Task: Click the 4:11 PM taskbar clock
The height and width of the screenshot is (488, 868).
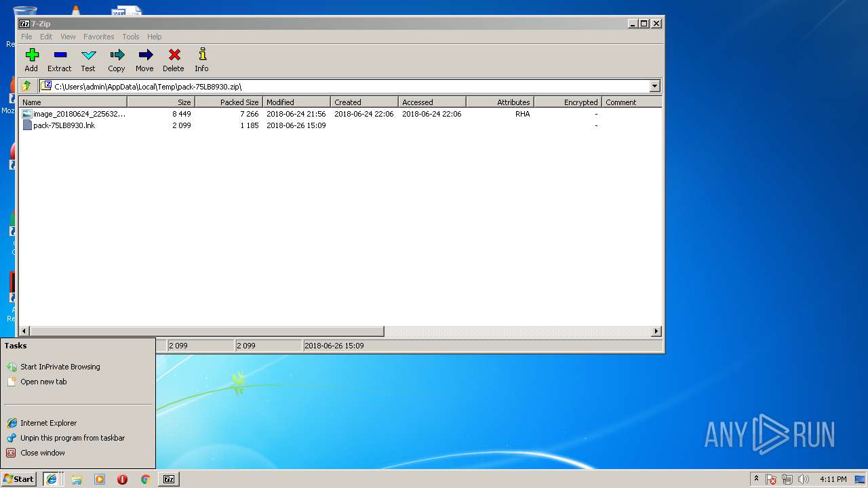Action: tap(833, 479)
